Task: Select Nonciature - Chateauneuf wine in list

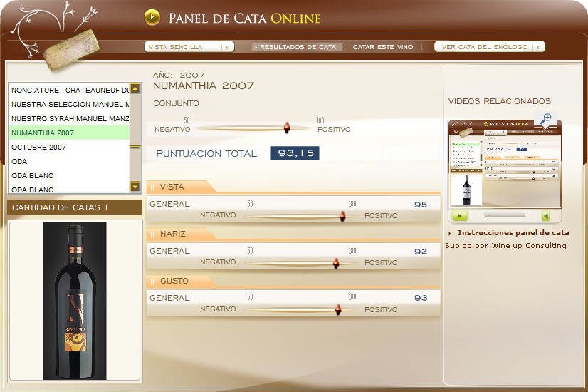Action: (x=69, y=90)
